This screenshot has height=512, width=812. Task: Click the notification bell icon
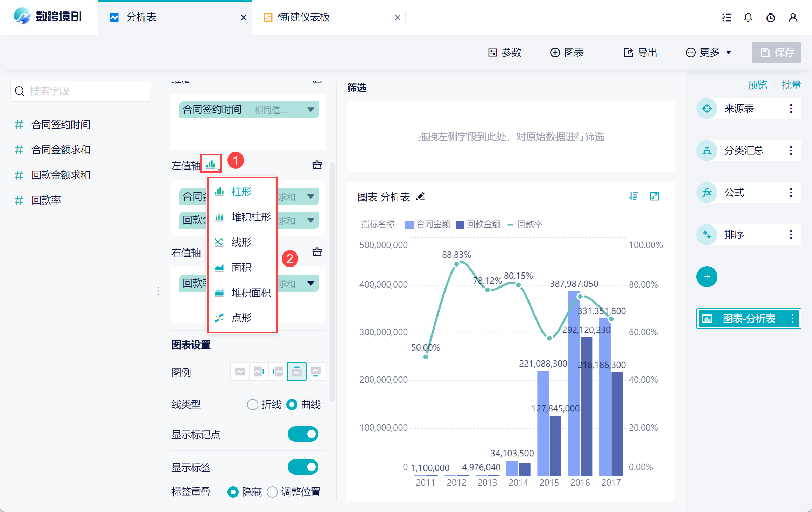click(748, 18)
